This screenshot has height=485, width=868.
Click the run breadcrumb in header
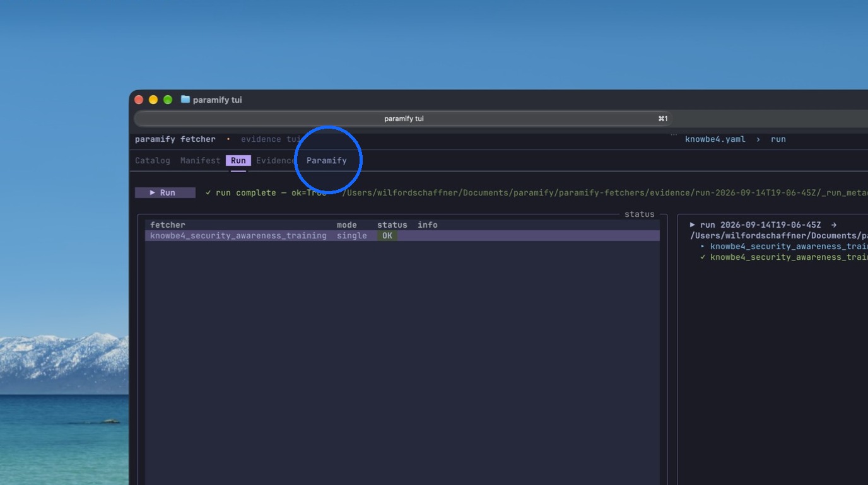tap(778, 139)
